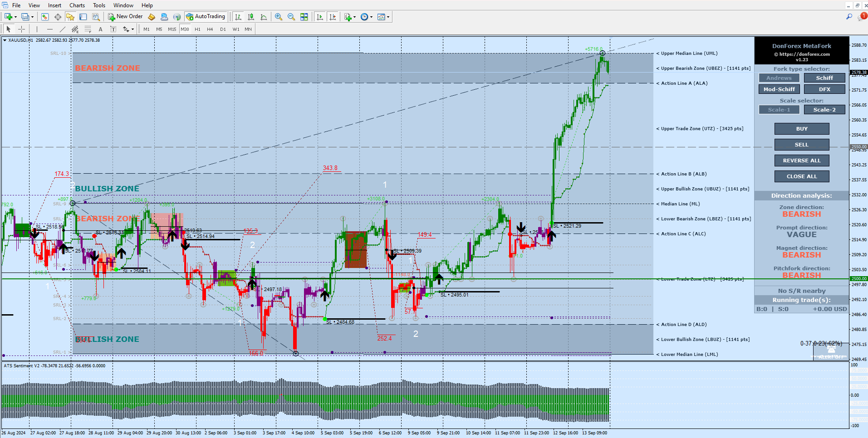Expand the new chart dropdown arrow
This screenshot has height=438, width=868.
tap(15, 17)
